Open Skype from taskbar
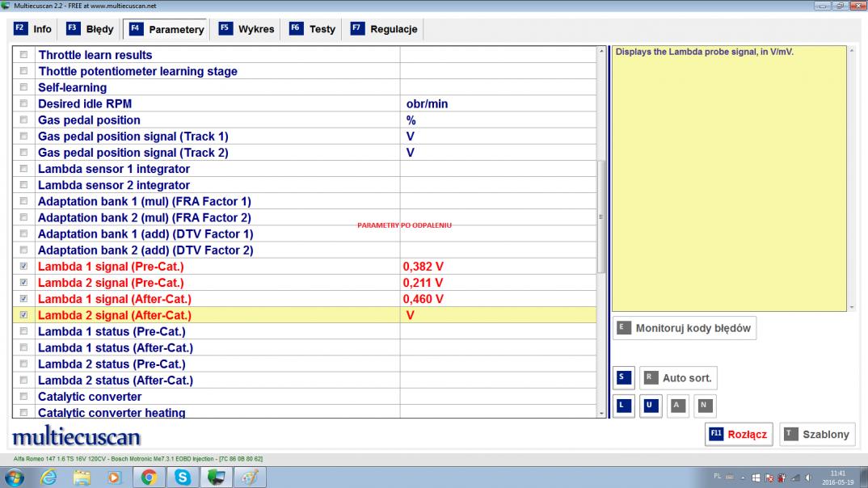This screenshot has height=488, width=868. pyautogui.click(x=182, y=477)
